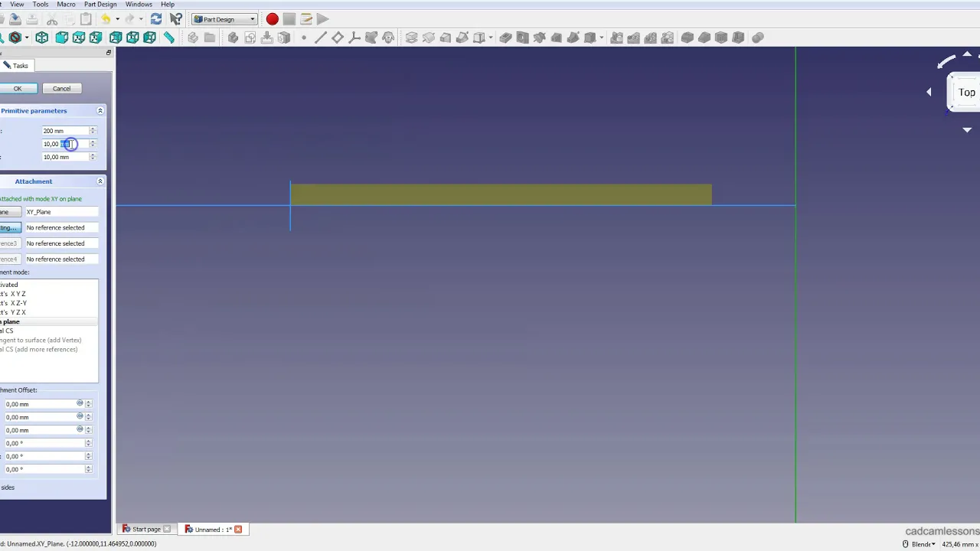Click navigation cube down arrow

coord(967,130)
